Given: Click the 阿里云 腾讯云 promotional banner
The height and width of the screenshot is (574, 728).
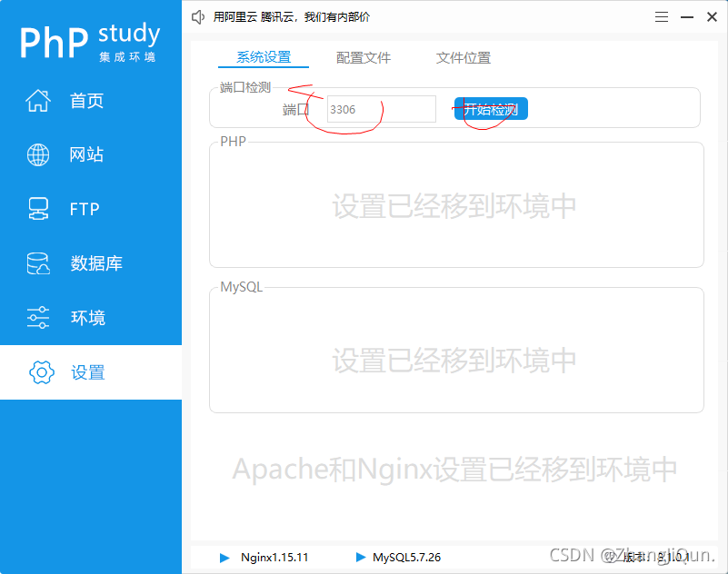Looking at the screenshot, I should tap(300, 16).
